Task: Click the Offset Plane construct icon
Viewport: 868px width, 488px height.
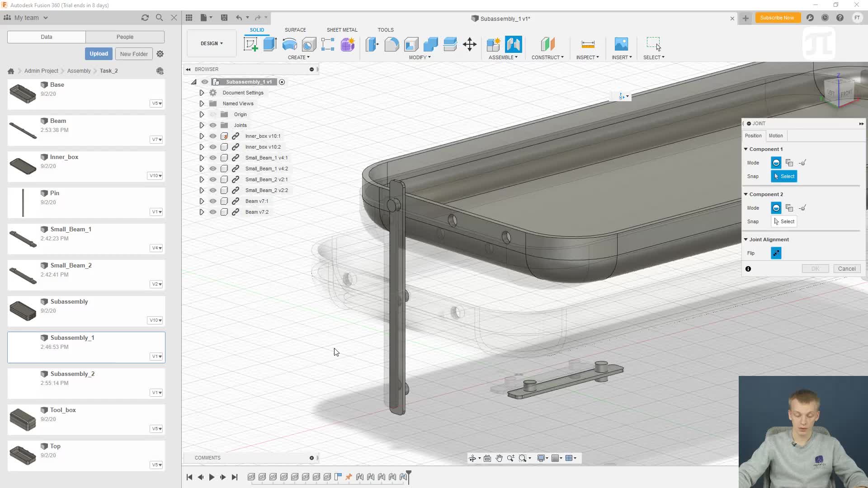Action: (547, 44)
